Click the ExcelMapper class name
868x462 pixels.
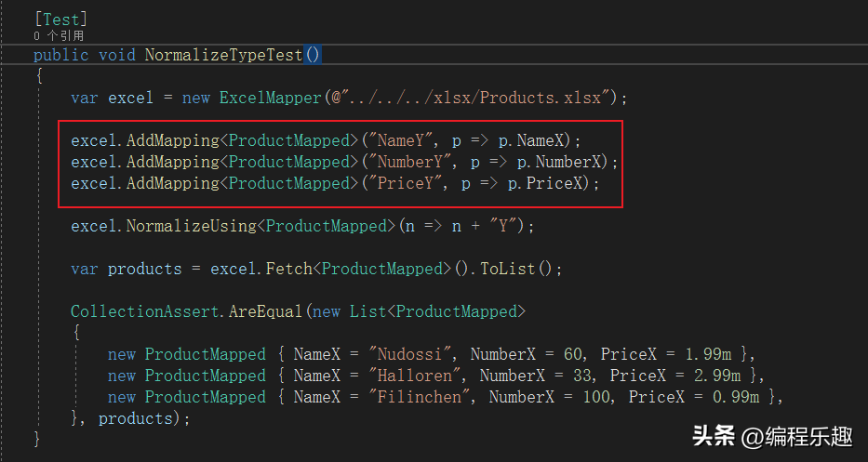tap(270, 98)
